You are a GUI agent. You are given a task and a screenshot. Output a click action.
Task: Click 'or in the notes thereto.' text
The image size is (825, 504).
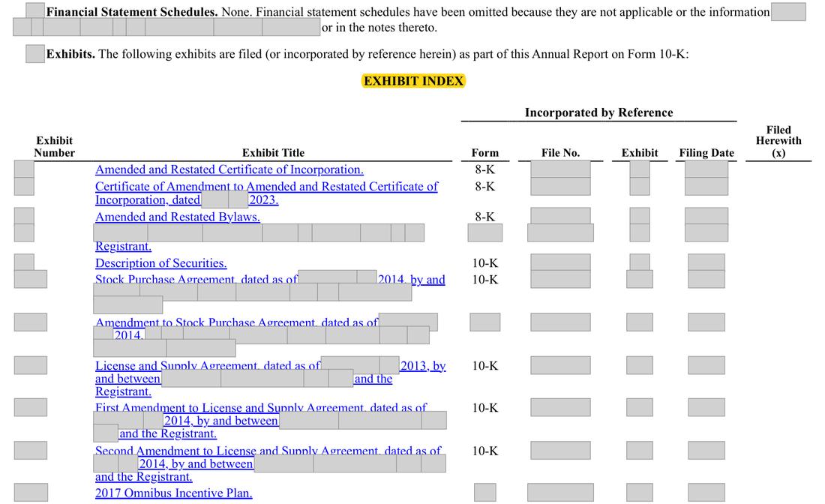pos(379,27)
